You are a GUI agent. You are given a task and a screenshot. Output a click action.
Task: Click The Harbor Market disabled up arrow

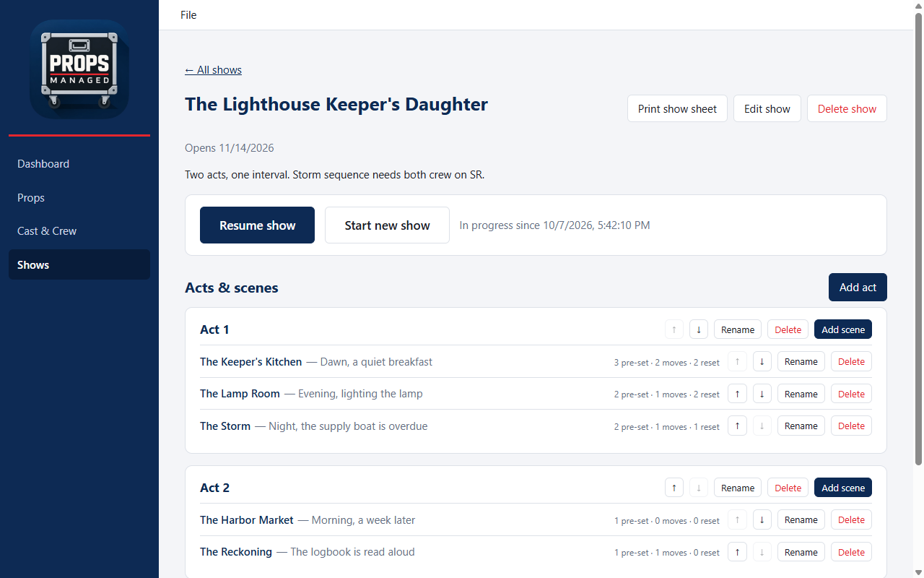(737, 519)
